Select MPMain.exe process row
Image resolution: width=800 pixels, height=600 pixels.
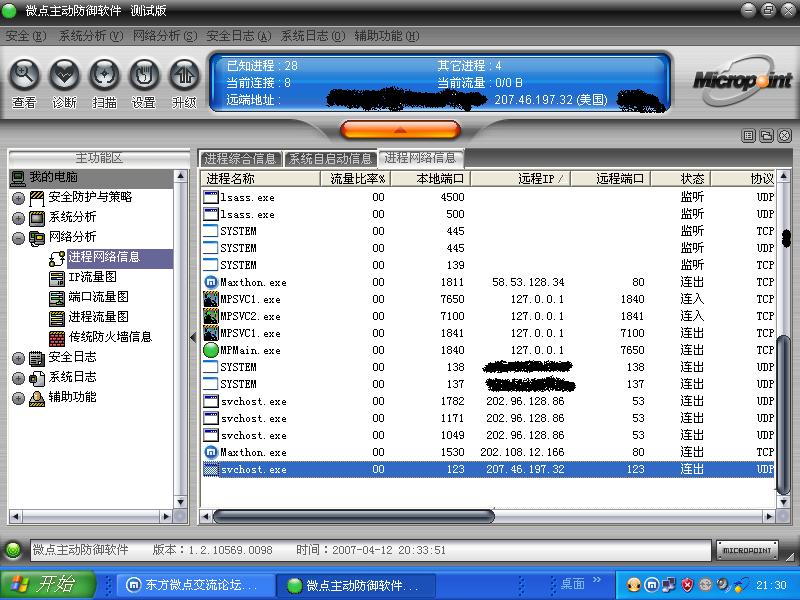[x=488, y=350]
